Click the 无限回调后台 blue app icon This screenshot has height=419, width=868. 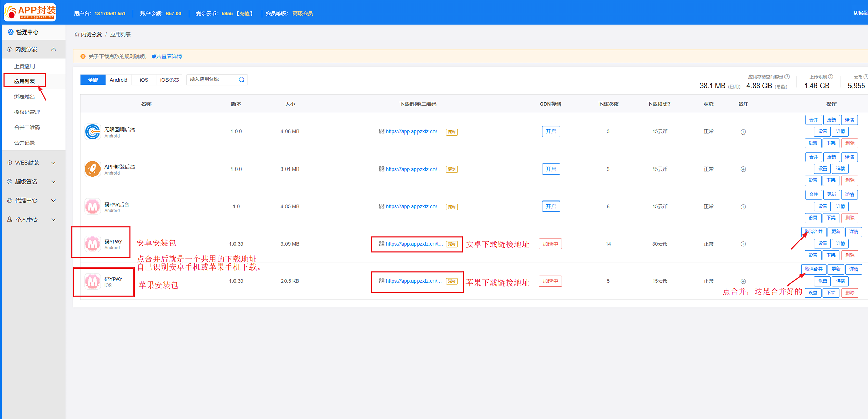(x=92, y=132)
